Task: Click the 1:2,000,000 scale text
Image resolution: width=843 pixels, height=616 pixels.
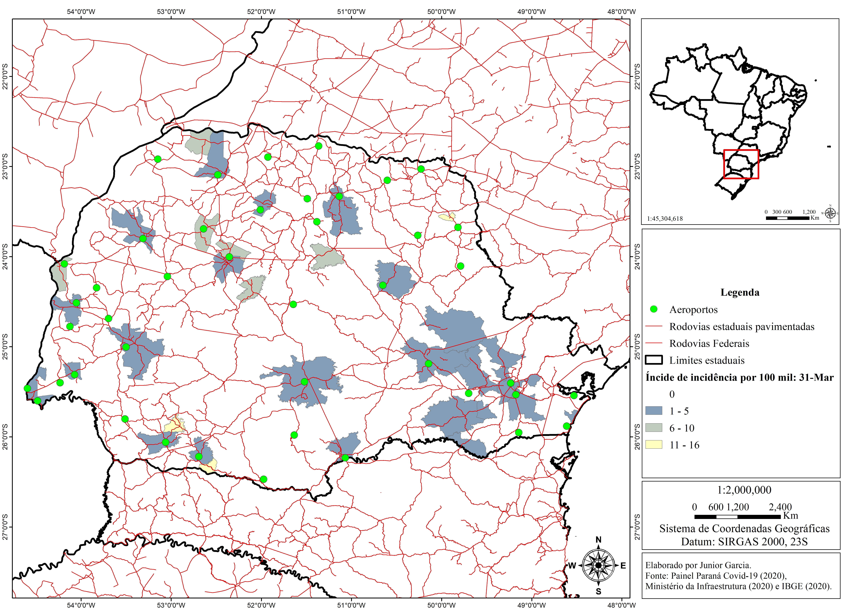Action: tap(744, 490)
